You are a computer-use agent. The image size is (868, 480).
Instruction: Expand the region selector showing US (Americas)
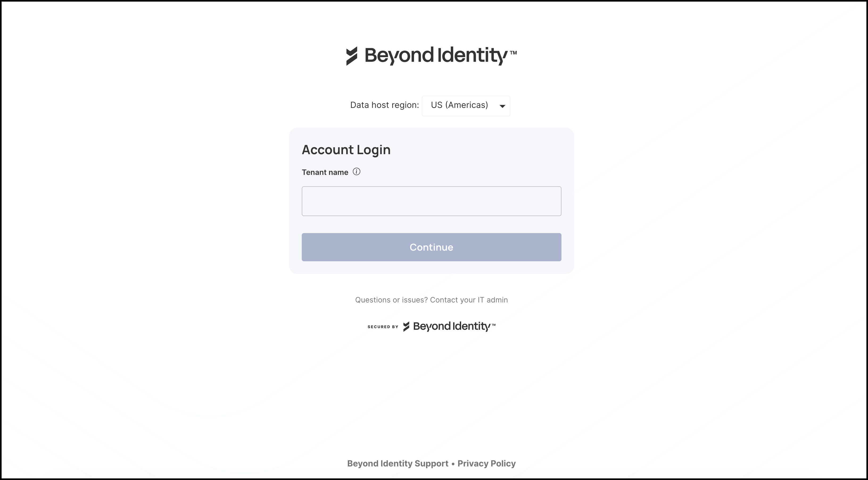[466, 106]
